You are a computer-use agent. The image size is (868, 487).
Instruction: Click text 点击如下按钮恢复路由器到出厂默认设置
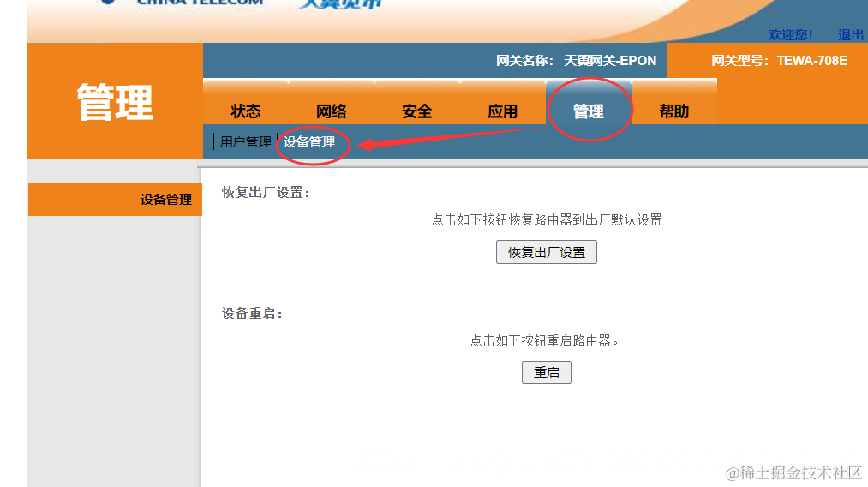tap(547, 220)
